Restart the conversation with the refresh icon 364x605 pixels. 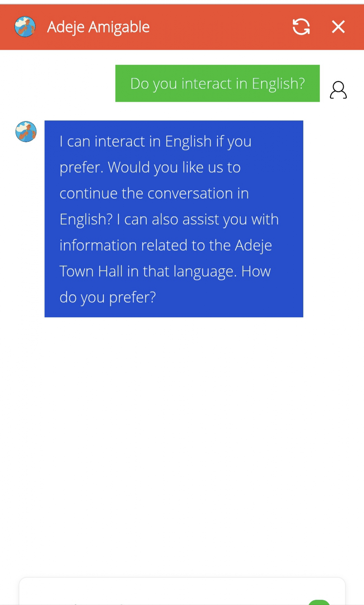(301, 27)
